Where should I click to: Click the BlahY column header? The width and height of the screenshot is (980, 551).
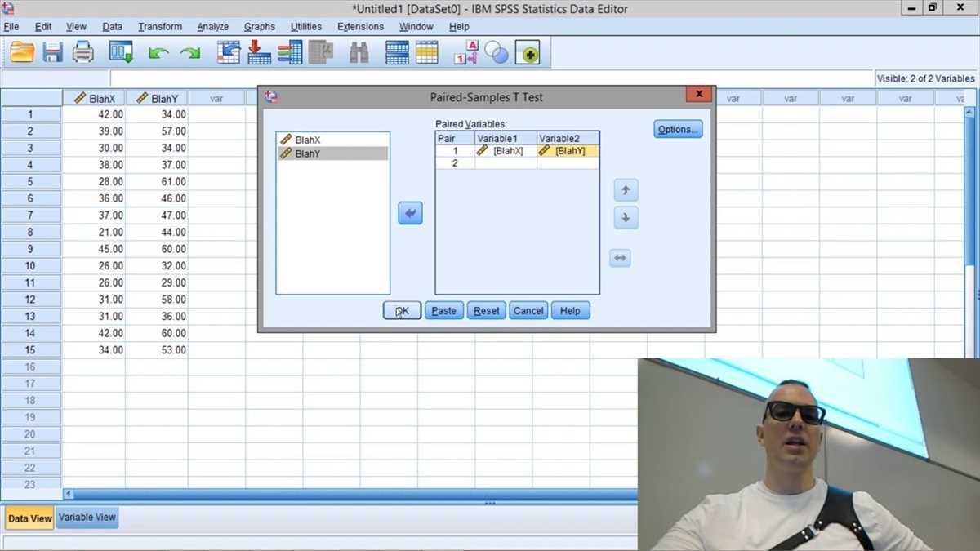pos(157,98)
